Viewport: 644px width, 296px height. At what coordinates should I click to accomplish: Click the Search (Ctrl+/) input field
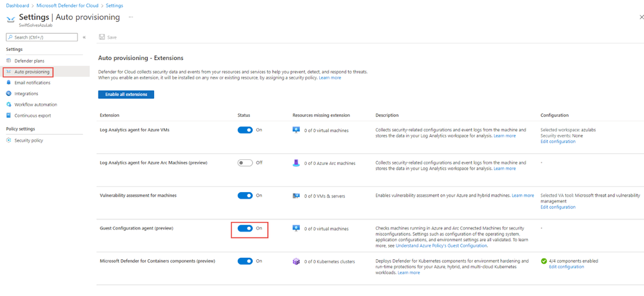(42, 37)
